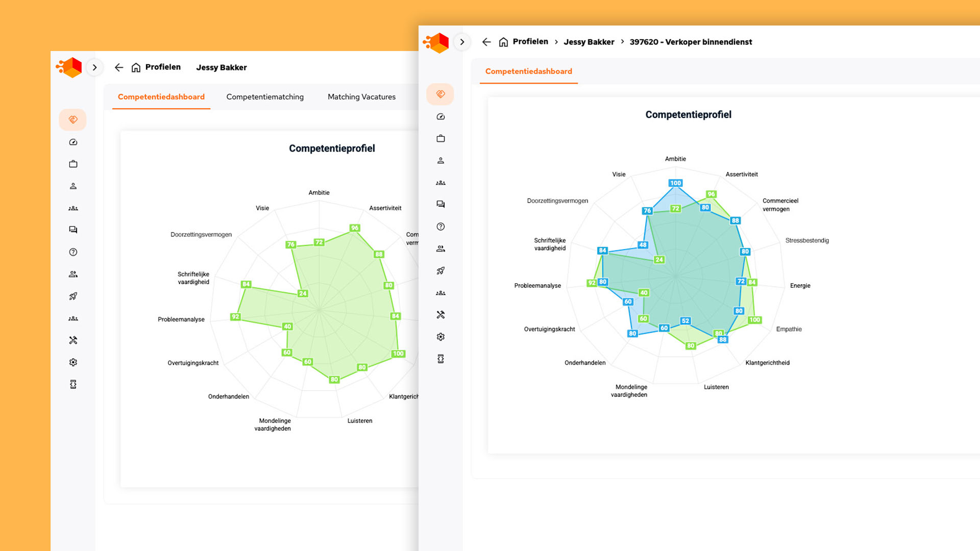Click the chevron after Jessy Bakker in the breadcrumb
The image size is (980, 551).
tap(622, 42)
